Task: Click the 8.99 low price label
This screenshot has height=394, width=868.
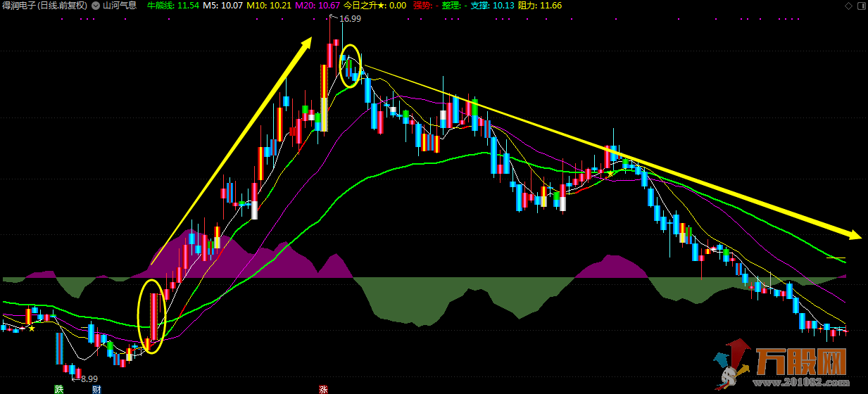Action: 89,379
